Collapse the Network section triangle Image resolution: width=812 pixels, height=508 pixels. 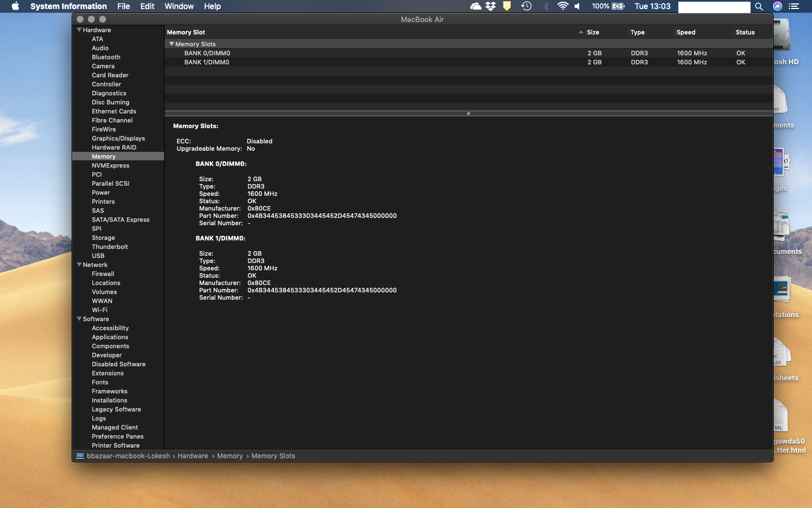point(79,265)
